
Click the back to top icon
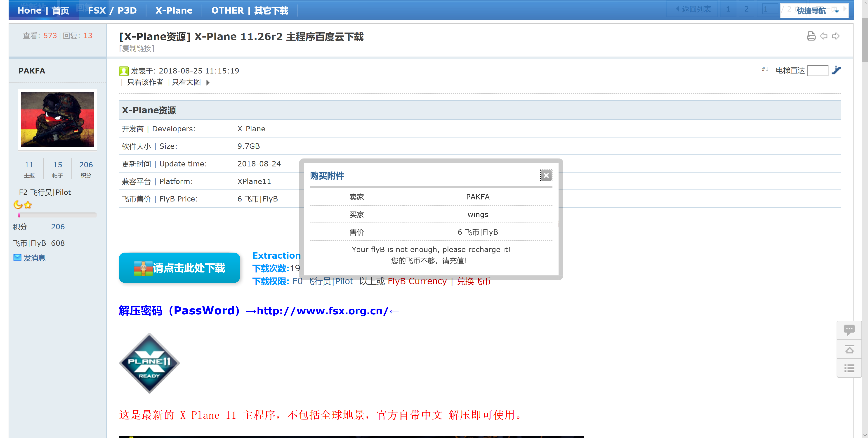849,349
